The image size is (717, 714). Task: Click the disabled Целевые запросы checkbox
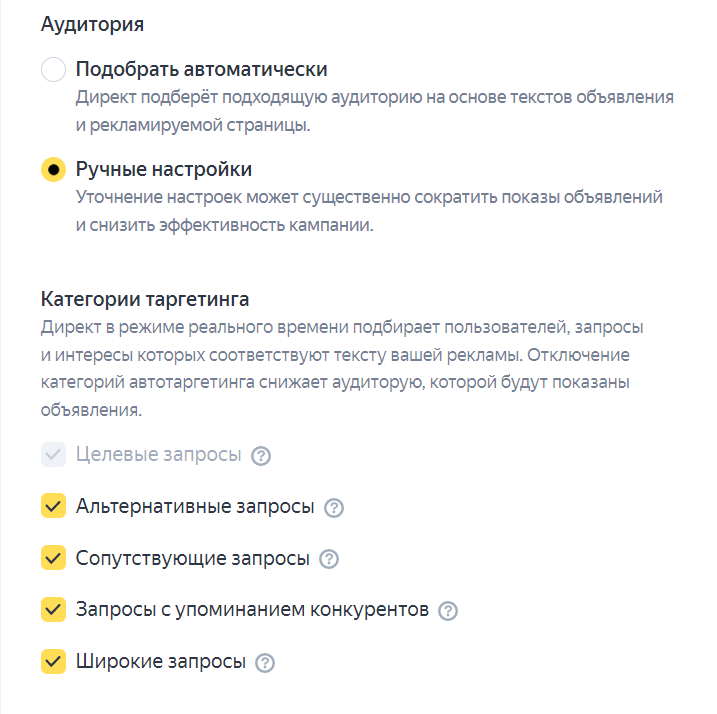click(x=53, y=455)
